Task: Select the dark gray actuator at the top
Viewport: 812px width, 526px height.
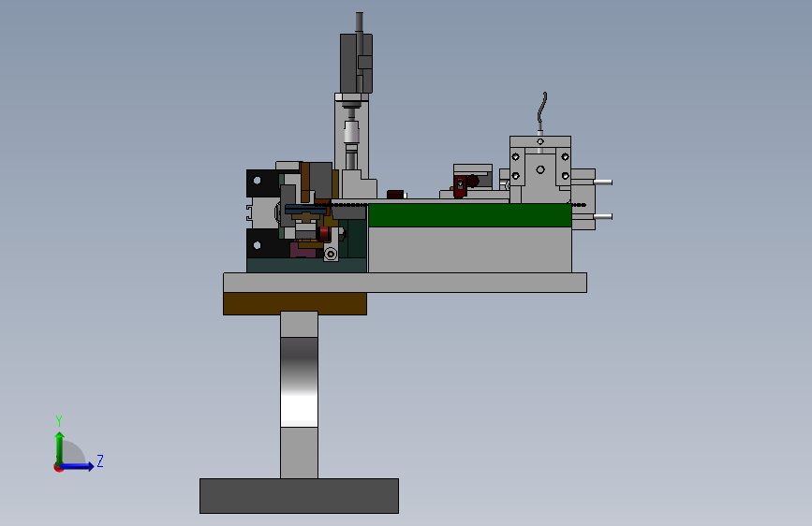Action: tap(356, 63)
